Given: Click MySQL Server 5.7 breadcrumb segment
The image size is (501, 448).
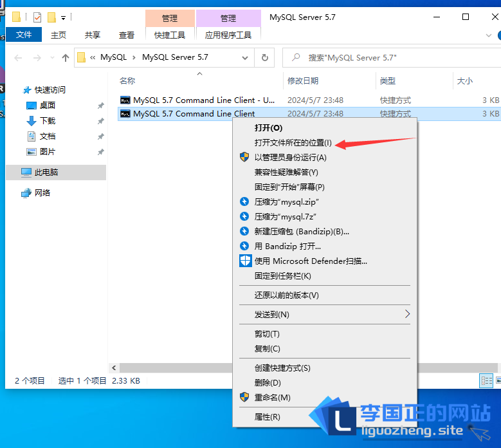Looking at the screenshot, I should 175,57.
